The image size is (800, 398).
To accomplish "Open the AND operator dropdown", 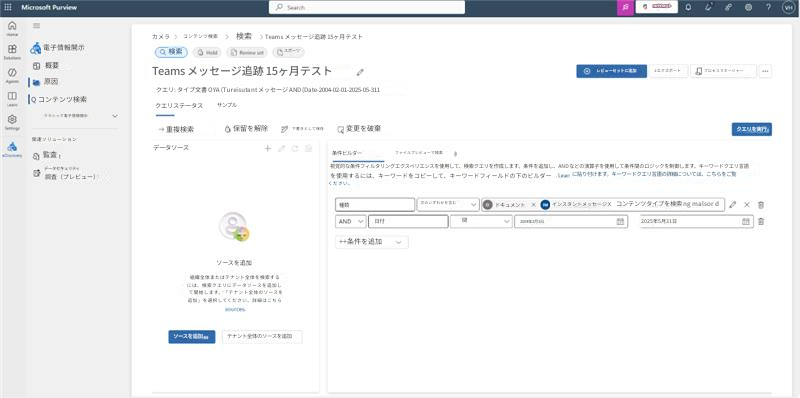I will (x=351, y=221).
